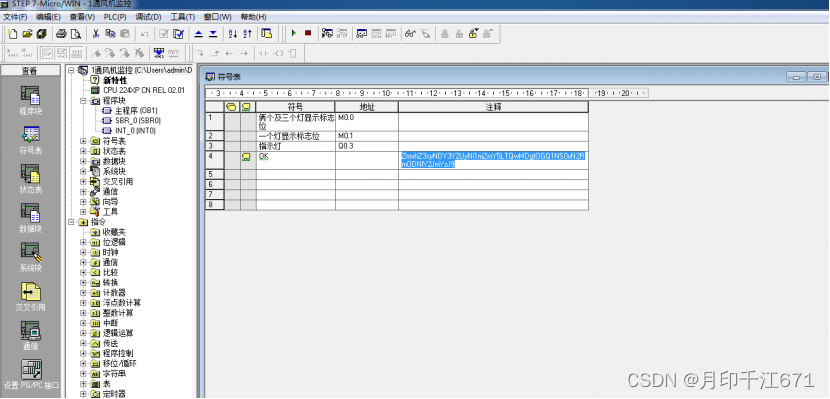This screenshot has height=399, width=830.
Task: Click the Q0.3 address cell
Action: pyautogui.click(x=366, y=146)
